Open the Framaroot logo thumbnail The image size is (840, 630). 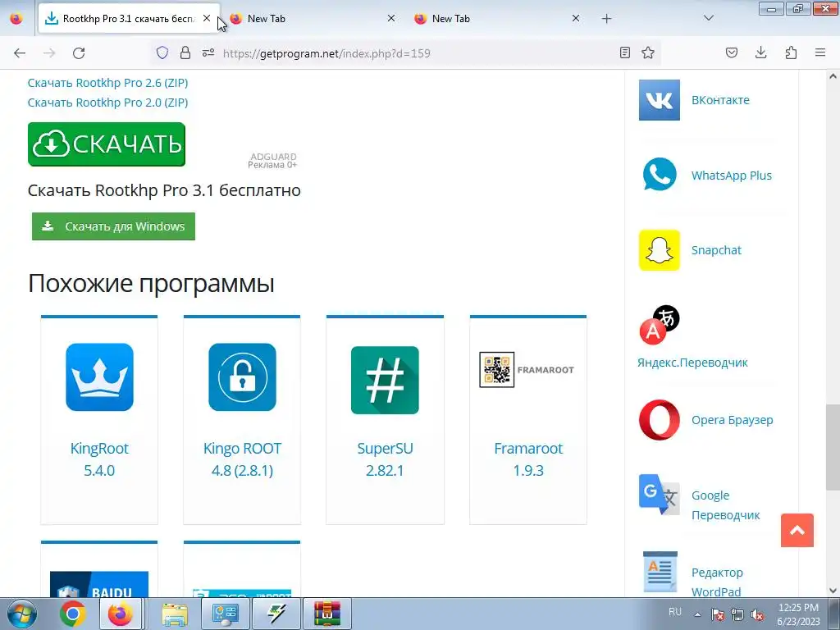pos(527,370)
